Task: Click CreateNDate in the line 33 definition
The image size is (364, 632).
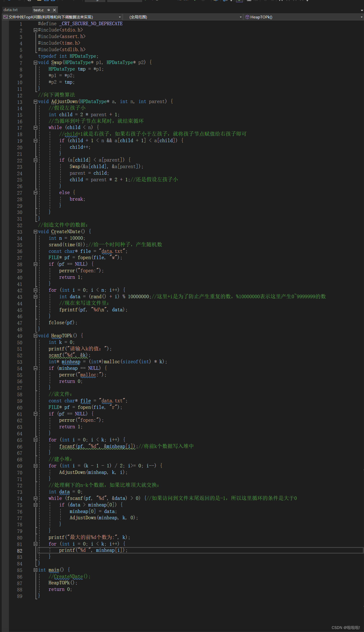Action: (66, 232)
